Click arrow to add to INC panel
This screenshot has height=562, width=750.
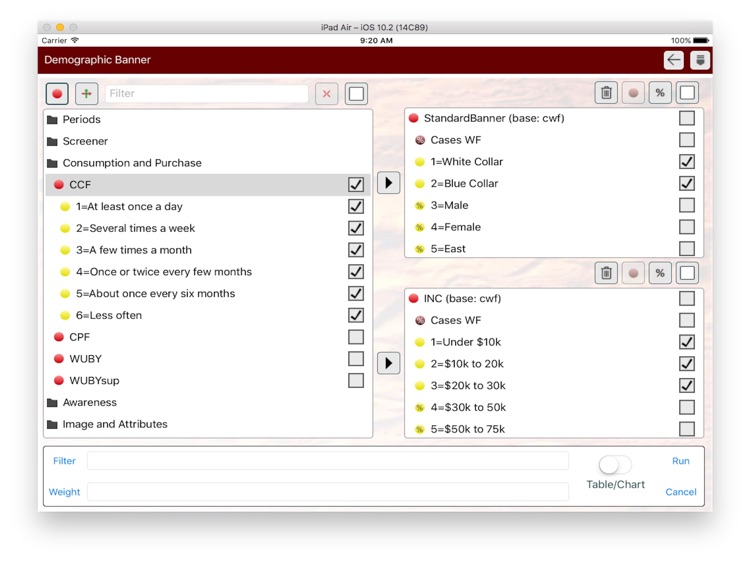pyautogui.click(x=388, y=363)
